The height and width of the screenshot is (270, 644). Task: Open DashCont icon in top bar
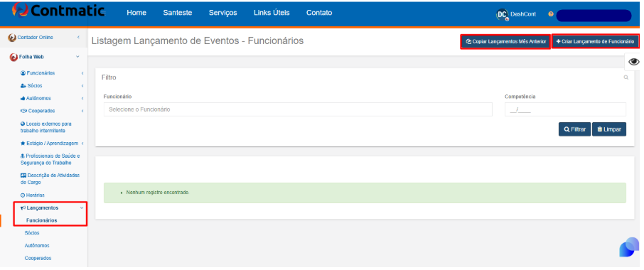click(x=503, y=15)
